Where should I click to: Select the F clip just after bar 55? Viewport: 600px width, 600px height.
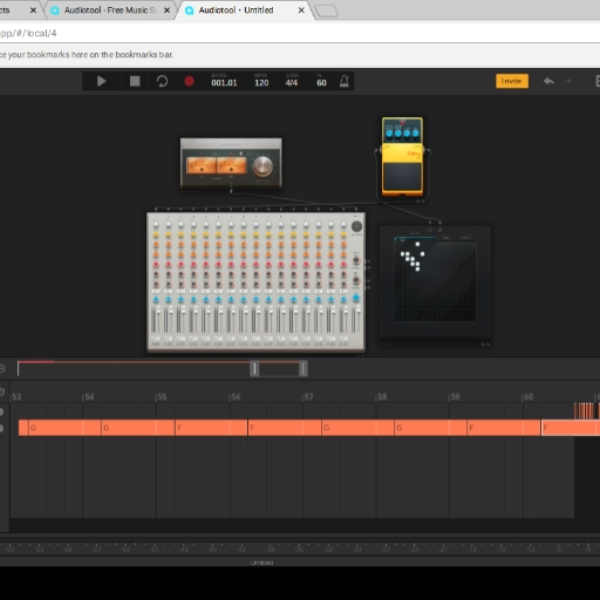[210, 427]
